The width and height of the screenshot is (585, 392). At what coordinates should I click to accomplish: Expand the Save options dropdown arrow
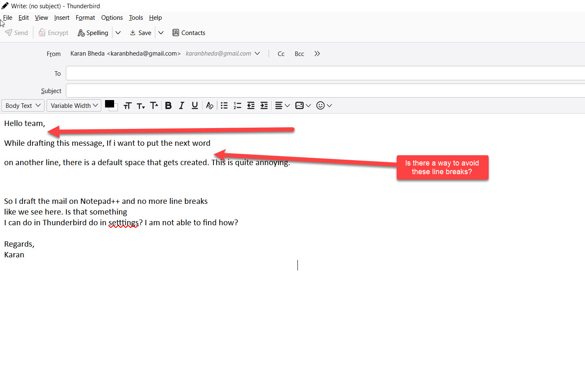pyautogui.click(x=161, y=33)
